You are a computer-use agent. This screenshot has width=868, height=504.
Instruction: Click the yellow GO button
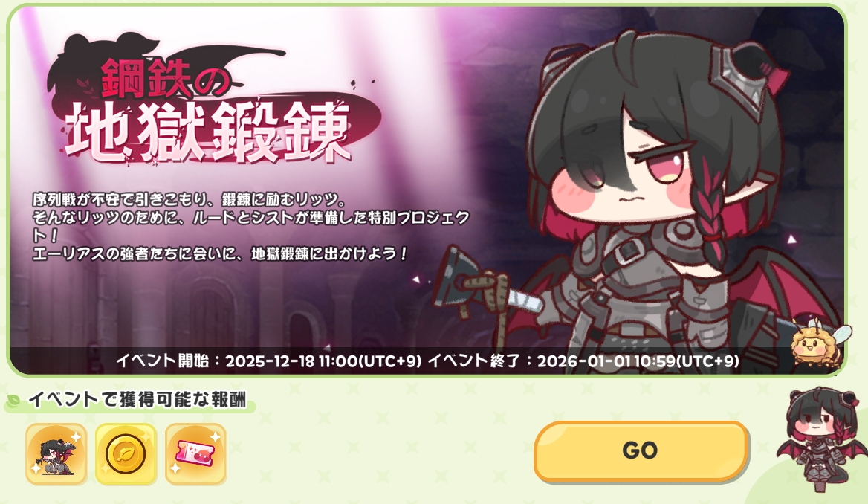641,450
